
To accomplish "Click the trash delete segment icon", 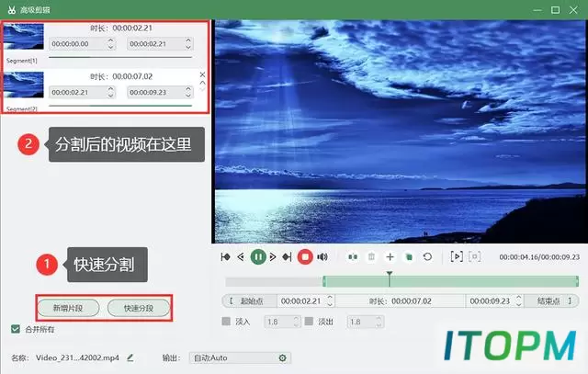I will tap(371, 257).
